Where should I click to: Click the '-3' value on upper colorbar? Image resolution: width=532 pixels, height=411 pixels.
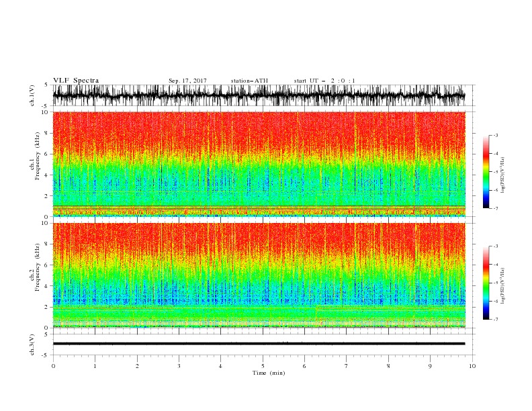(x=495, y=135)
